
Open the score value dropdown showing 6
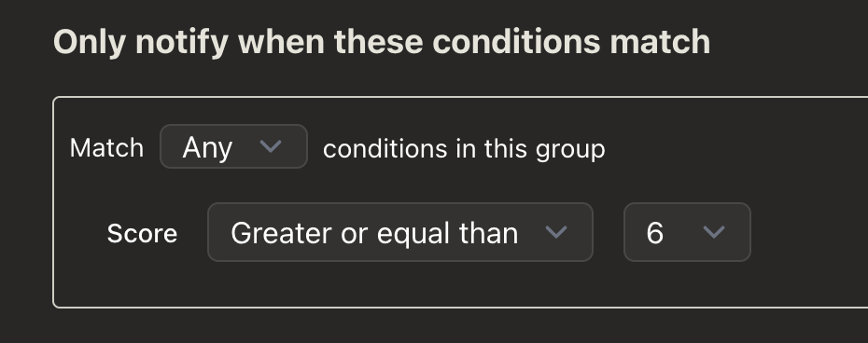(687, 232)
